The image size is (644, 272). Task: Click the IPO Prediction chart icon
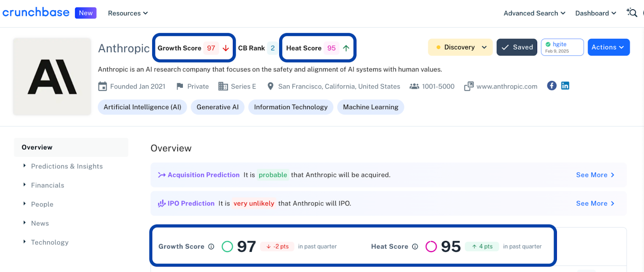[x=162, y=204]
